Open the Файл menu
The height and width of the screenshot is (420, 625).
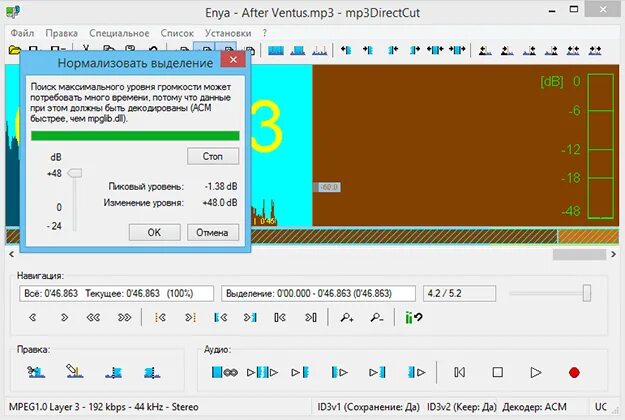click(22, 33)
